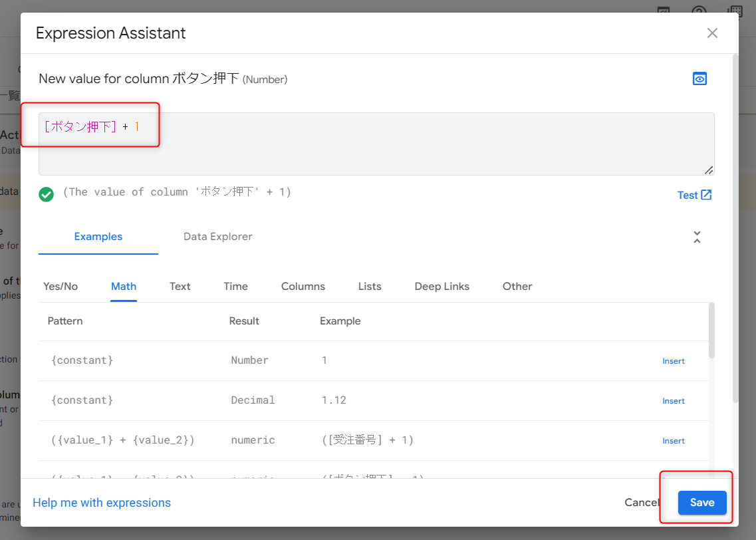Open the Columns examples category
756x540 pixels.
point(303,287)
